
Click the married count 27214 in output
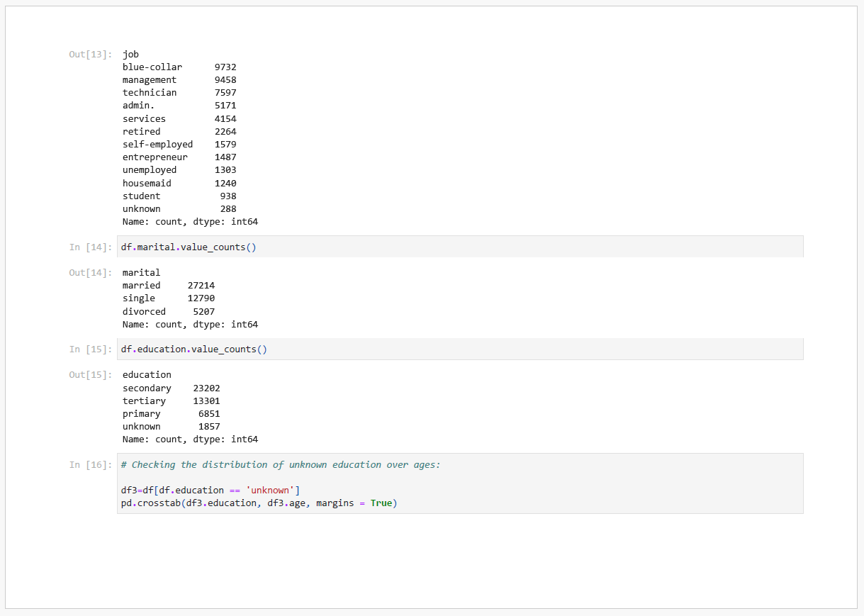coord(201,286)
